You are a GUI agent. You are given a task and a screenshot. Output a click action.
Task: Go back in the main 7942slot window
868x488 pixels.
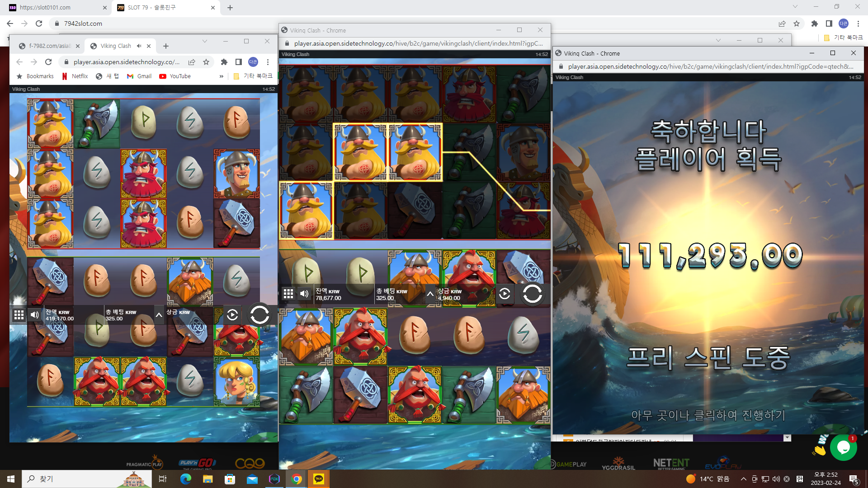(10, 23)
